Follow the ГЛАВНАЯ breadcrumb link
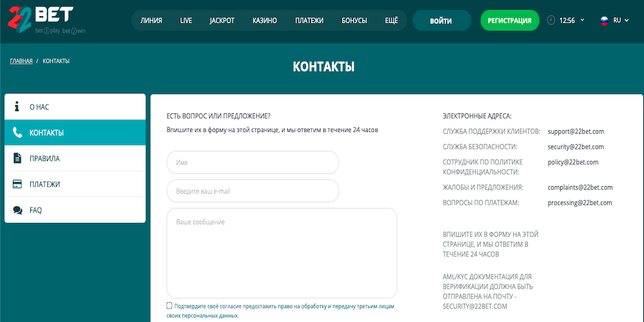Screen dimensions: 644x322 21,61
